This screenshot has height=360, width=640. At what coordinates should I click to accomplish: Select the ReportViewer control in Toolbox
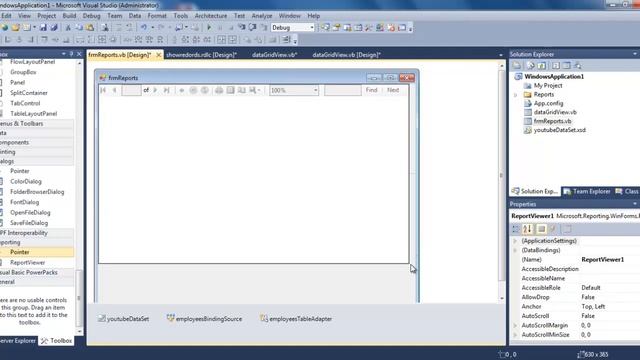28,262
